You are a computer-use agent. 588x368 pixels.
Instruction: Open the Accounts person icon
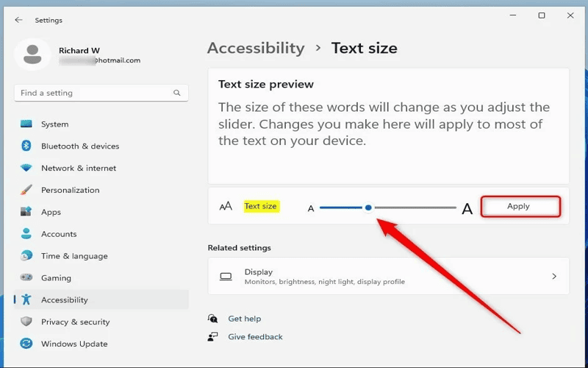(26, 233)
